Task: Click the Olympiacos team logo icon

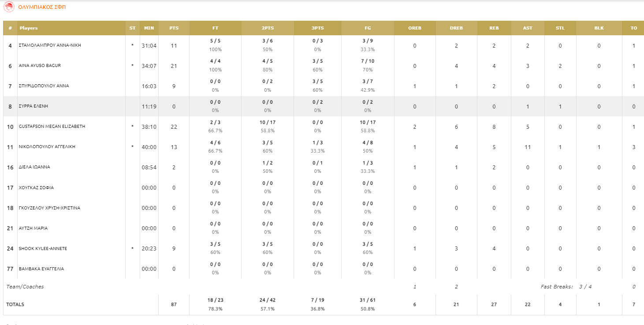Action: point(9,7)
